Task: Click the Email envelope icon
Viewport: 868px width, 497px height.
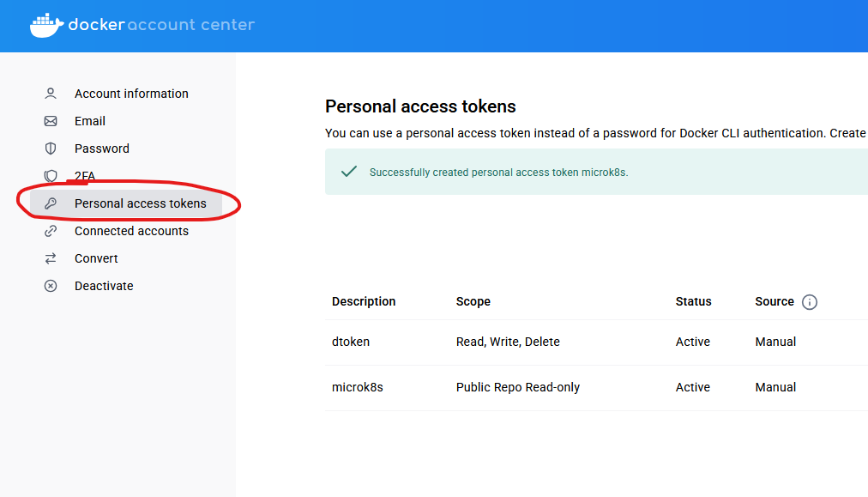Action: (51, 121)
